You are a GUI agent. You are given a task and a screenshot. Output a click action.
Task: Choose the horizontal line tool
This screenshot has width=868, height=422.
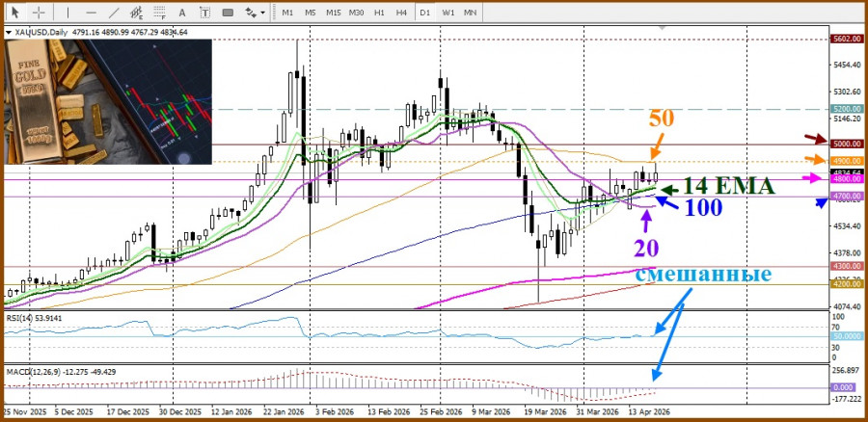click(91, 13)
